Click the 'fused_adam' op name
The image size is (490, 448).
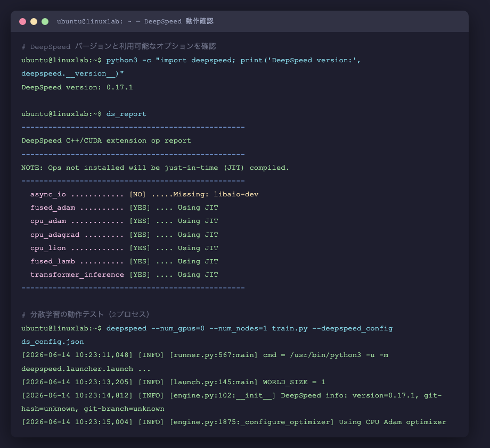(x=53, y=208)
